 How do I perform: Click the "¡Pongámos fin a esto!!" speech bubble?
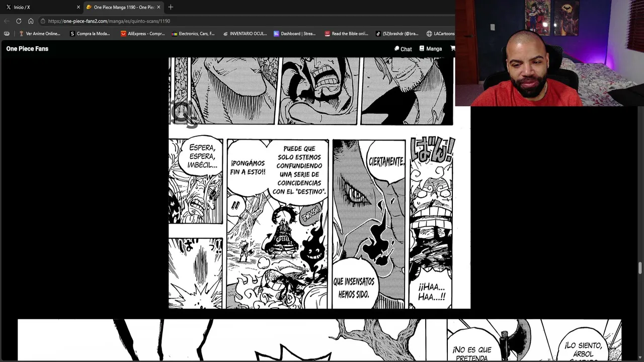tap(248, 167)
